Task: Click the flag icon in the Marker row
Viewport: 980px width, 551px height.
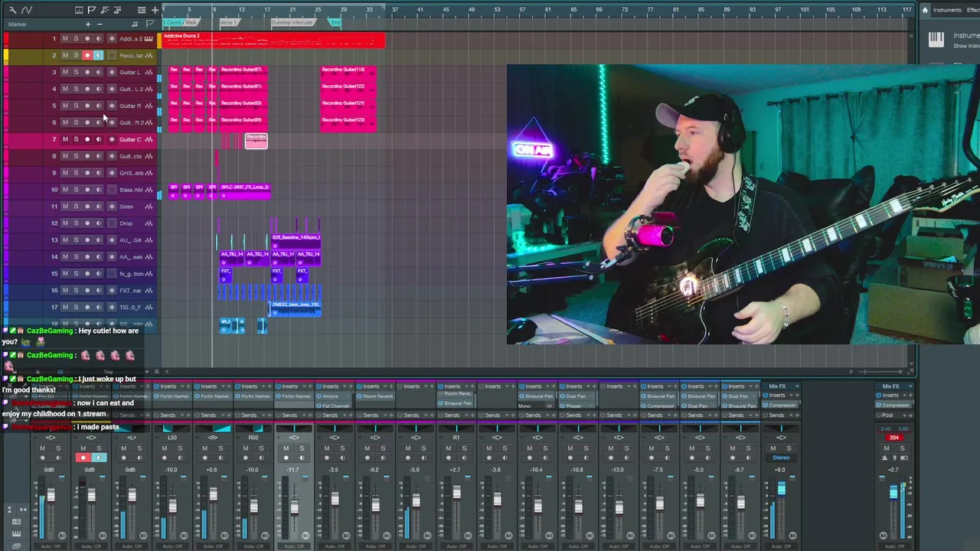Action: [150, 24]
